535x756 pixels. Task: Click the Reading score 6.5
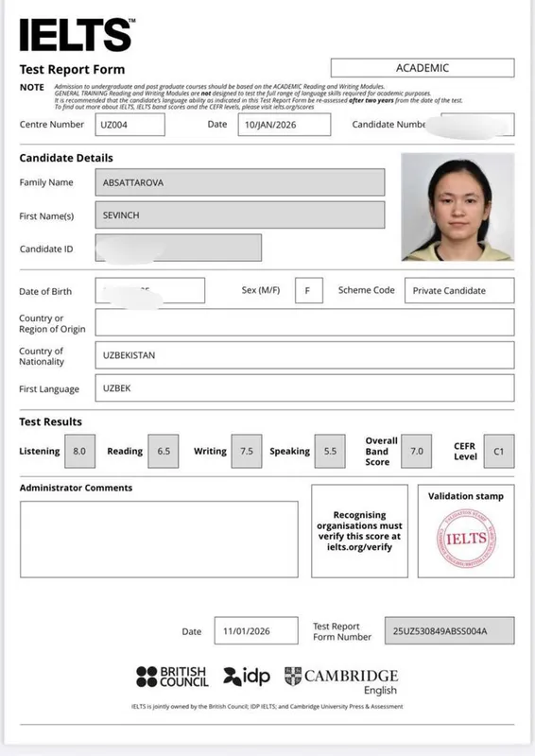coord(164,452)
